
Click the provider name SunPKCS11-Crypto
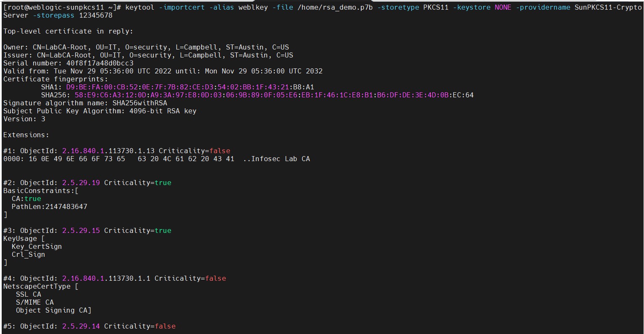[x=608, y=8]
